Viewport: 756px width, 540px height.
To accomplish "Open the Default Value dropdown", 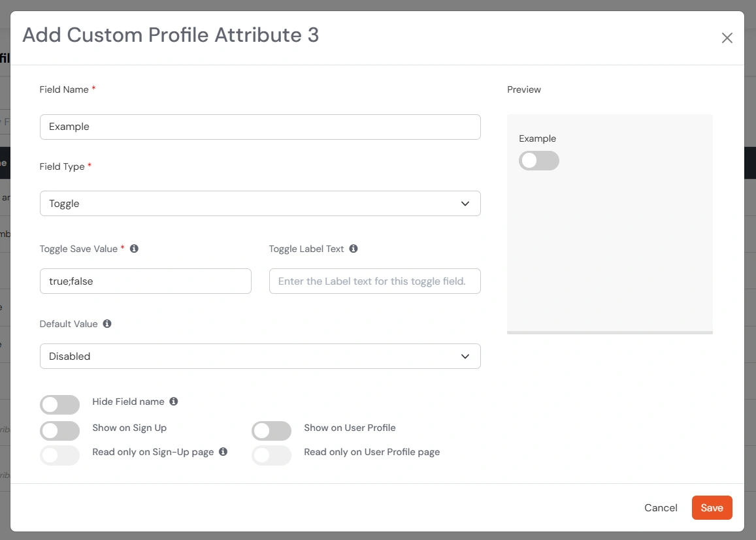I will [260, 356].
